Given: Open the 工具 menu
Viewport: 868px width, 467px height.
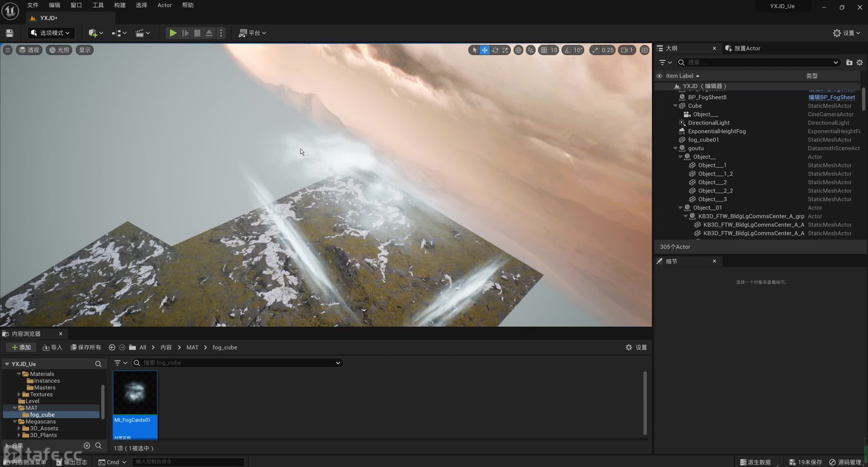Looking at the screenshot, I should (x=98, y=5).
